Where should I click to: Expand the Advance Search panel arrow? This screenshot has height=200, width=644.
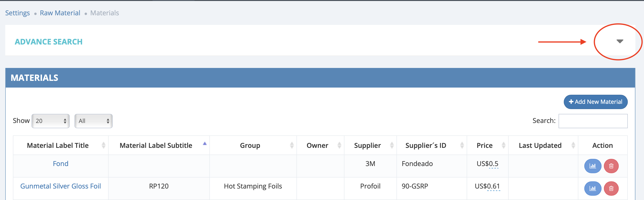tap(619, 41)
